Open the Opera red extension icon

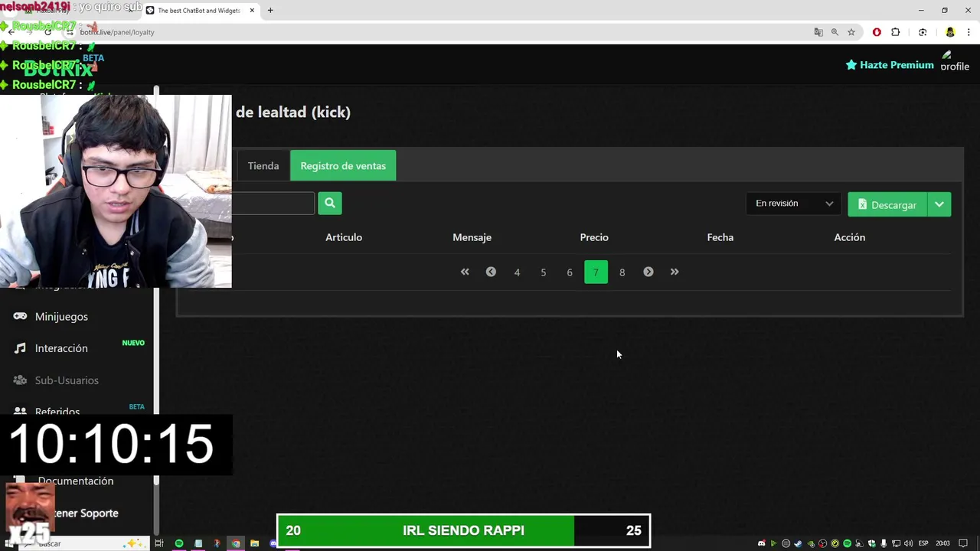[x=877, y=32]
